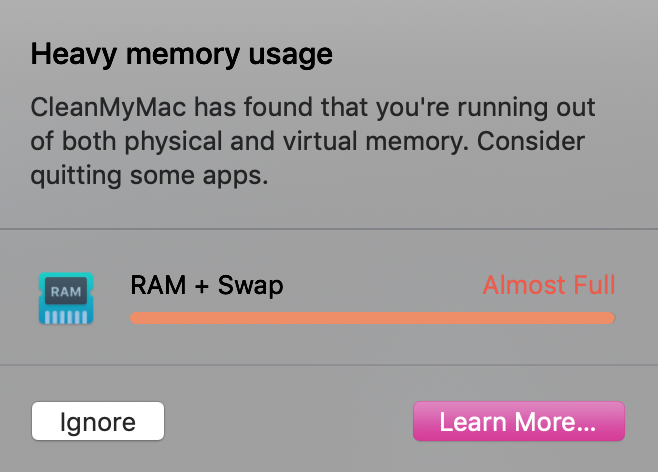
Task: Click the word "usage" in the heading
Action: coord(295,53)
